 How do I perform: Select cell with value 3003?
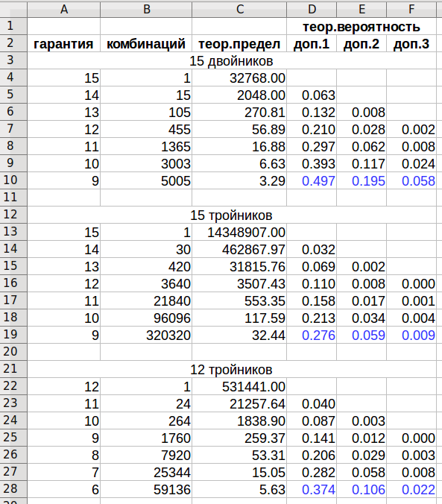(146, 163)
